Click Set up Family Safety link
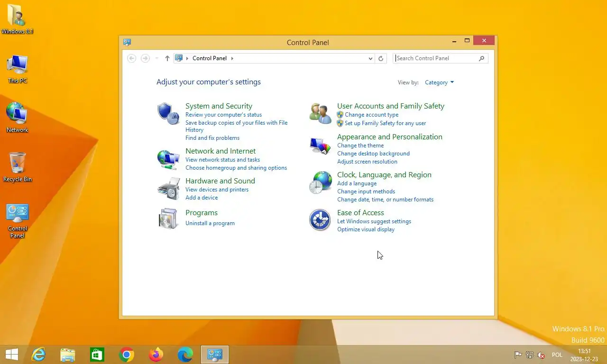 pyautogui.click(x=385, y=123)
